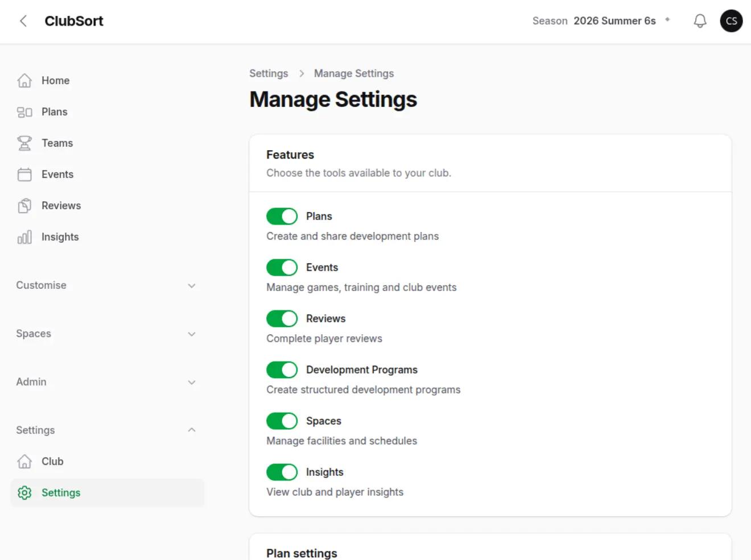Open notifications bell

click(700, 21)
